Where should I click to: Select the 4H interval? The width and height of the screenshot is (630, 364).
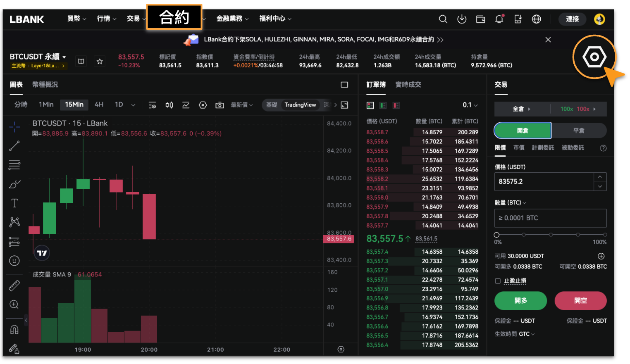99,105
